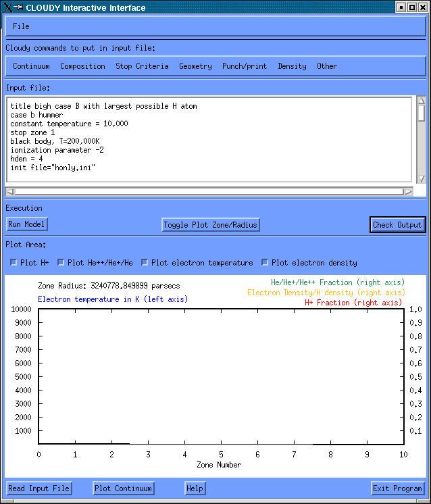Open the Punch/print menu
431x504 pixels.
(244, 66)
